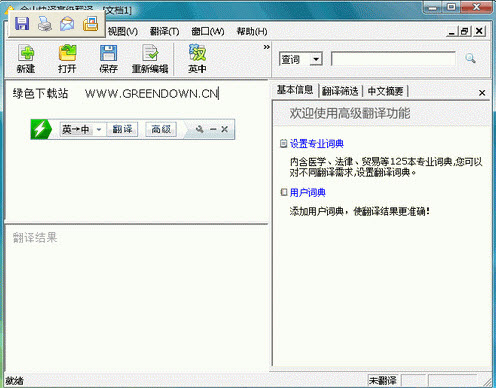Click the 翻译 button on floating bar
The height and width of the screenshot is (388, 496).
tap(122, 129)
